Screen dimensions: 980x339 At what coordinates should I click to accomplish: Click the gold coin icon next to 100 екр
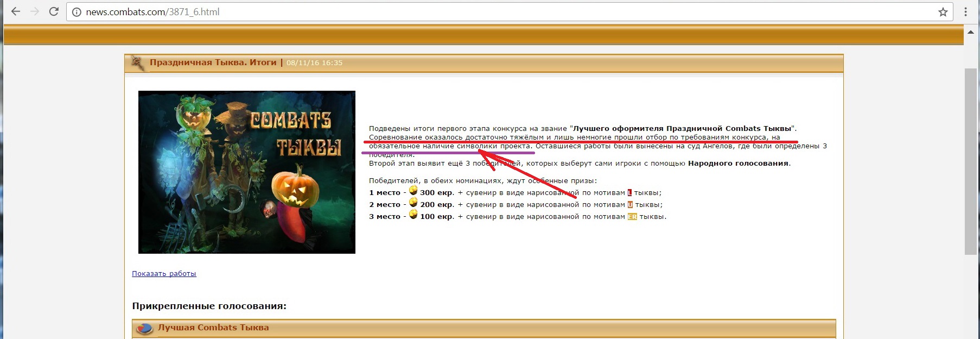pos(413,215)
